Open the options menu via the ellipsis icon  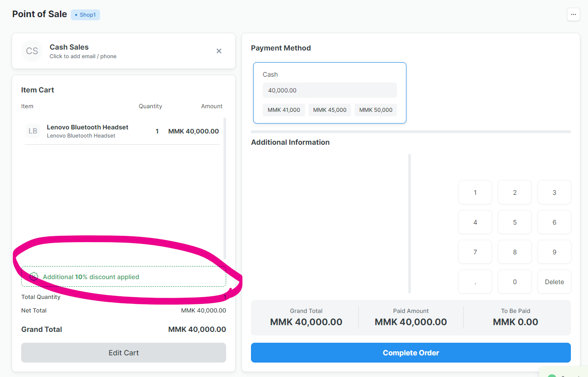click(573, 14)
